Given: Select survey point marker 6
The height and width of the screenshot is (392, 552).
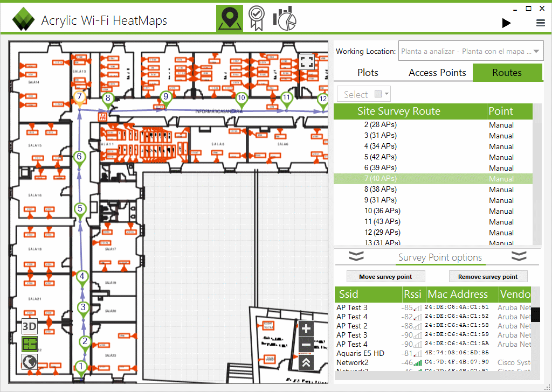Looking at the screenshot, I should point(80,158).
